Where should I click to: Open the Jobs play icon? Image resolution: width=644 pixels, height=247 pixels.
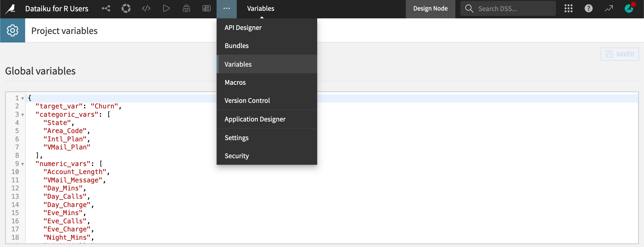click(166, 8)
